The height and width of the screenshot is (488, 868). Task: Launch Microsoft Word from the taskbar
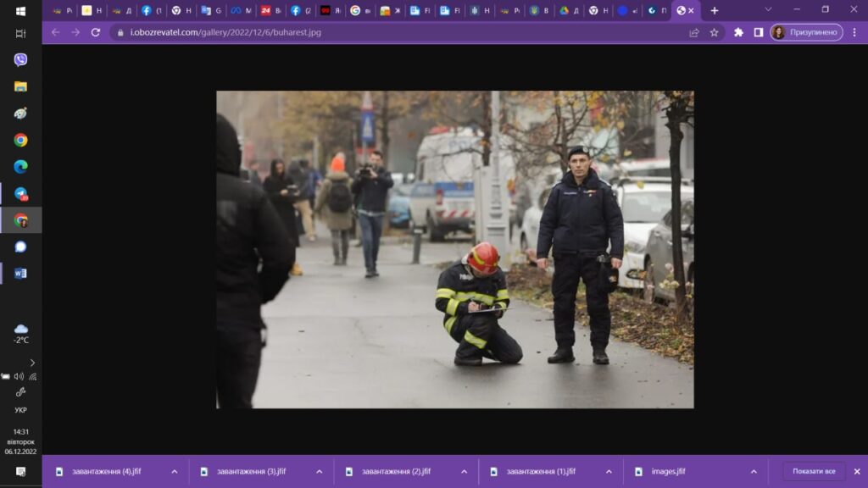point(20,273)
